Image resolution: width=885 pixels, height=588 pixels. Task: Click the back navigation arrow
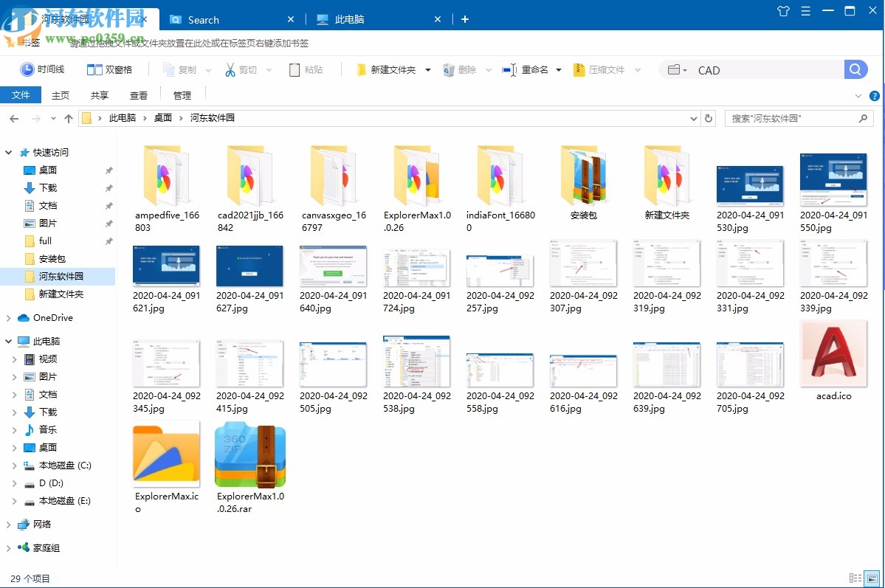(x=13, y=118)
